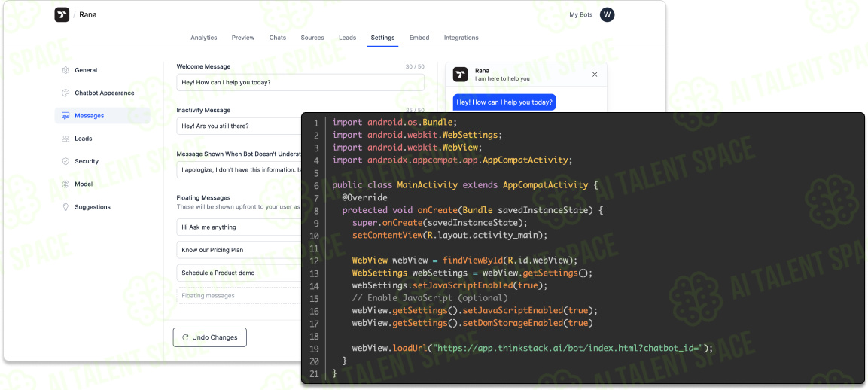Click the setDomStorageEnabled code line
Viewport: 868px width, 390px height.
pyautogui.click(x=473, y=323)
